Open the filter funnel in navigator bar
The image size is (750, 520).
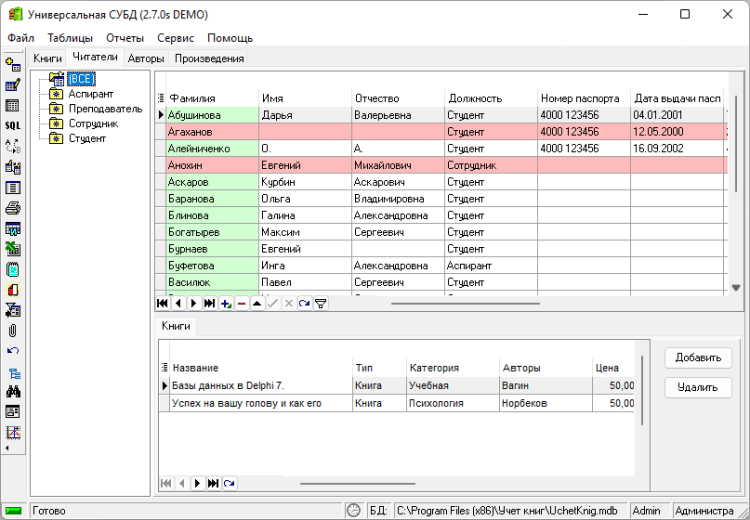320,303
